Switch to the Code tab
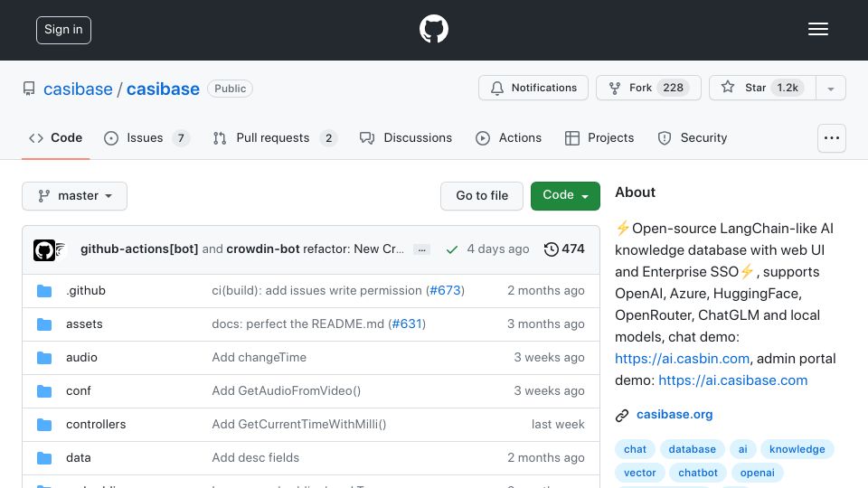The height and width of the screenshot is (488, 868). [55, 137]
